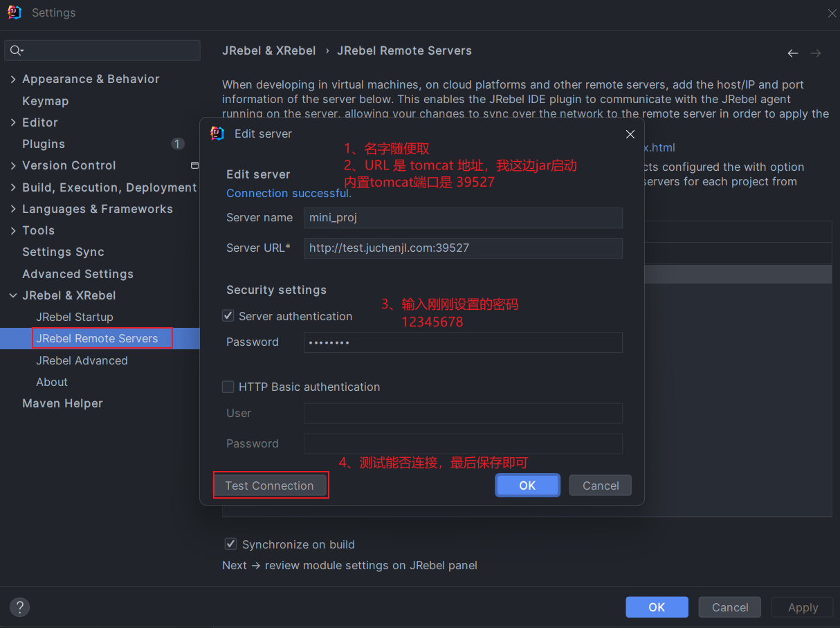Enable HTTP Basic authentication checkbox
Viewport: 840px width, 628px height.
point(228,387)
